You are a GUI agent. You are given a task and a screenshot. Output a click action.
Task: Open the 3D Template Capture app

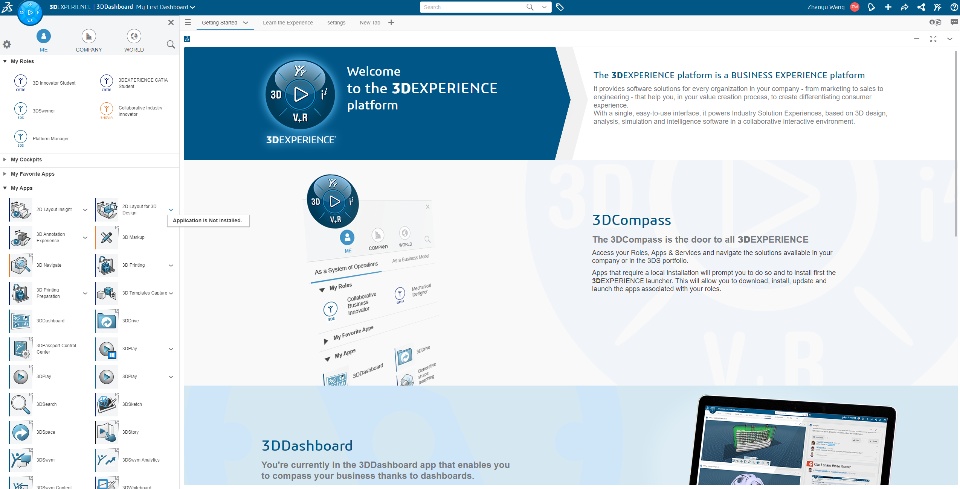click(x=107, y=293)
